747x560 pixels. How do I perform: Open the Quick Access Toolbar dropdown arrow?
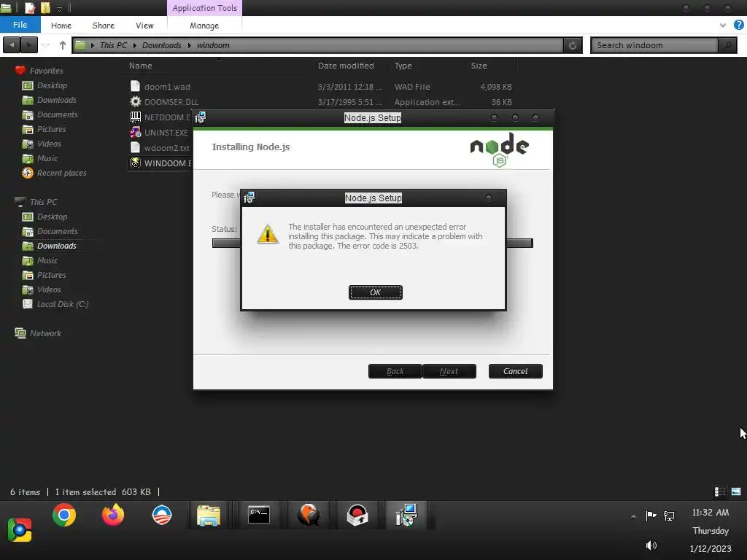click(59, 8)
